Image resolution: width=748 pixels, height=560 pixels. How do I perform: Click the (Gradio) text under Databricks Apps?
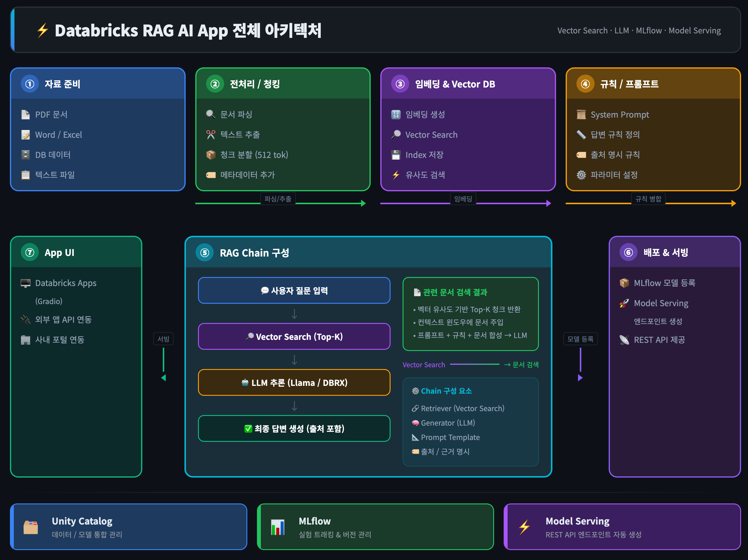49,301
